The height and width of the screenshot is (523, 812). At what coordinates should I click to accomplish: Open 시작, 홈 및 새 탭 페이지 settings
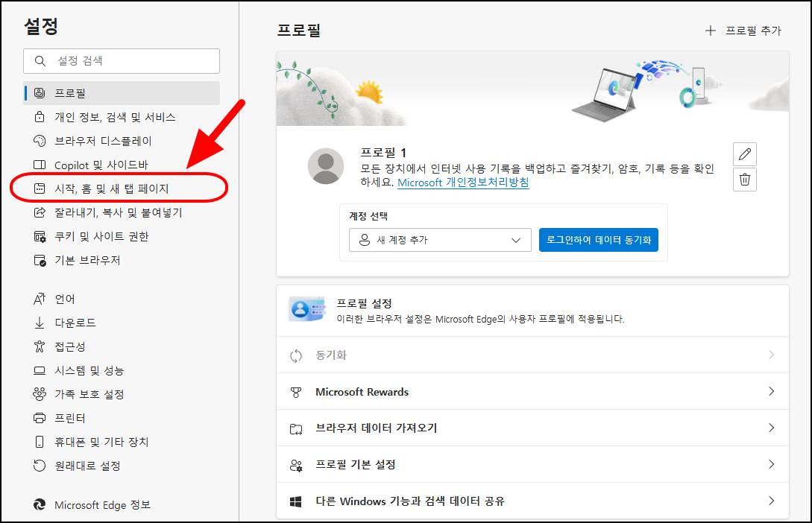click(x=122, y=188)
